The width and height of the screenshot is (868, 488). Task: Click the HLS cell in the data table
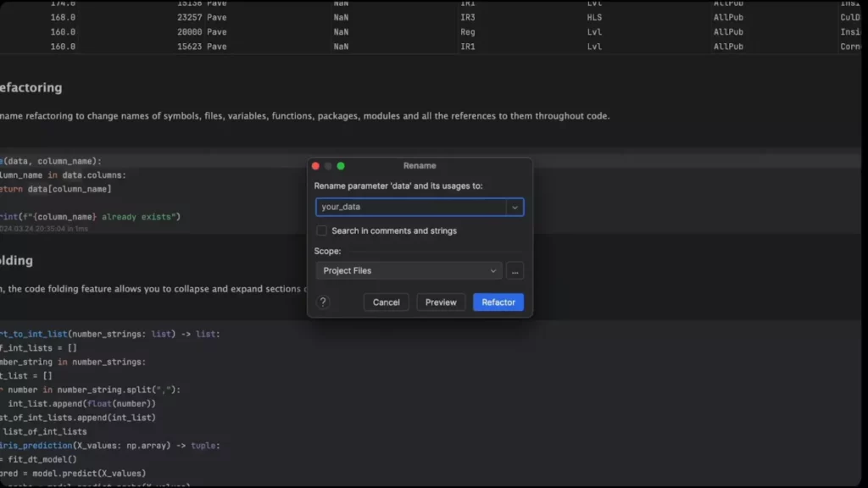pos(598,17)
